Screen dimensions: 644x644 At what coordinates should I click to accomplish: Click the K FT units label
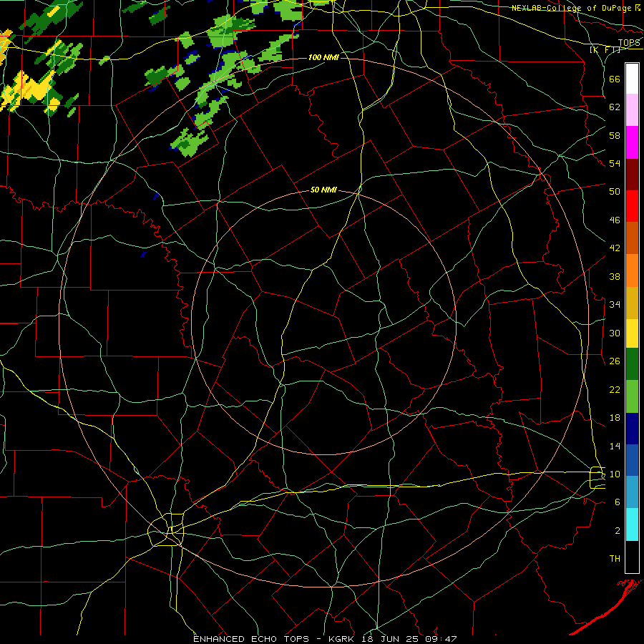click(605, 50)
